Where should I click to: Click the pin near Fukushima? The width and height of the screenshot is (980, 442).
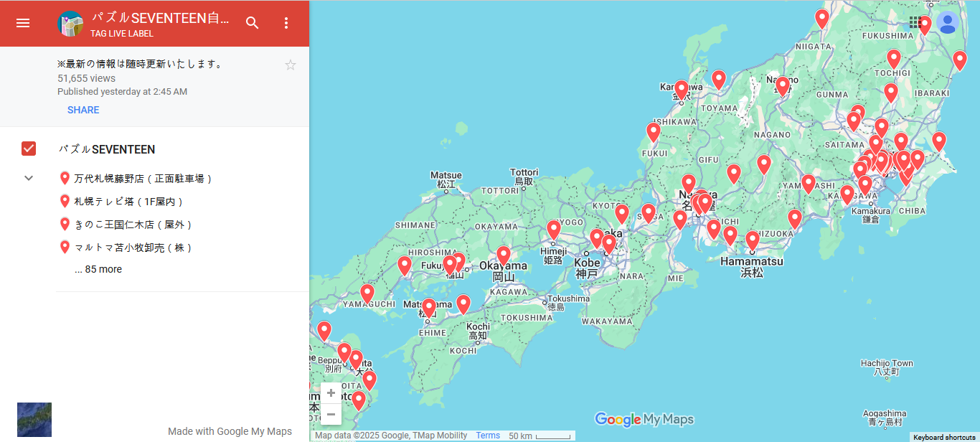click(x=925, y=27)
